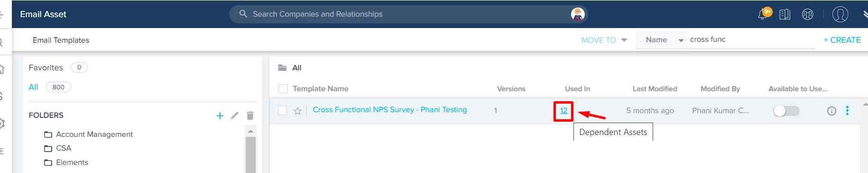The height and width of the screenshot is (173, 868).
Task: Favorite the Cross Functional NPS Survey template
Action: coord(297,111)
